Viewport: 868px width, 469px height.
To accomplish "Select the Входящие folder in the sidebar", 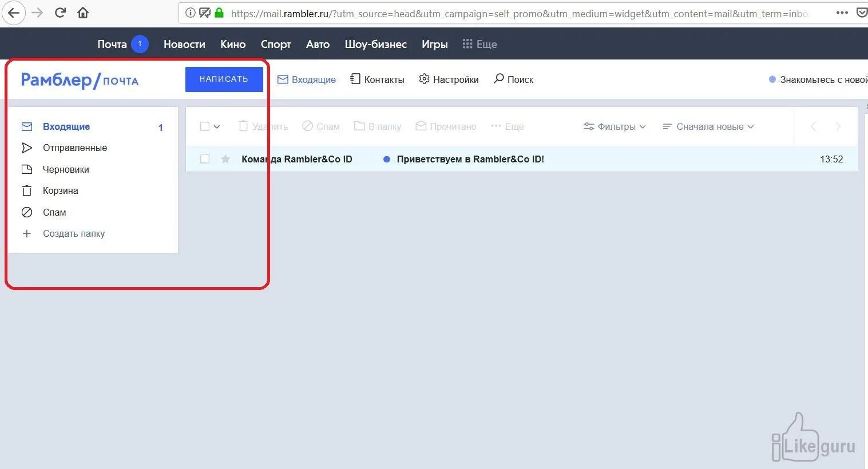I will (66, 126).
